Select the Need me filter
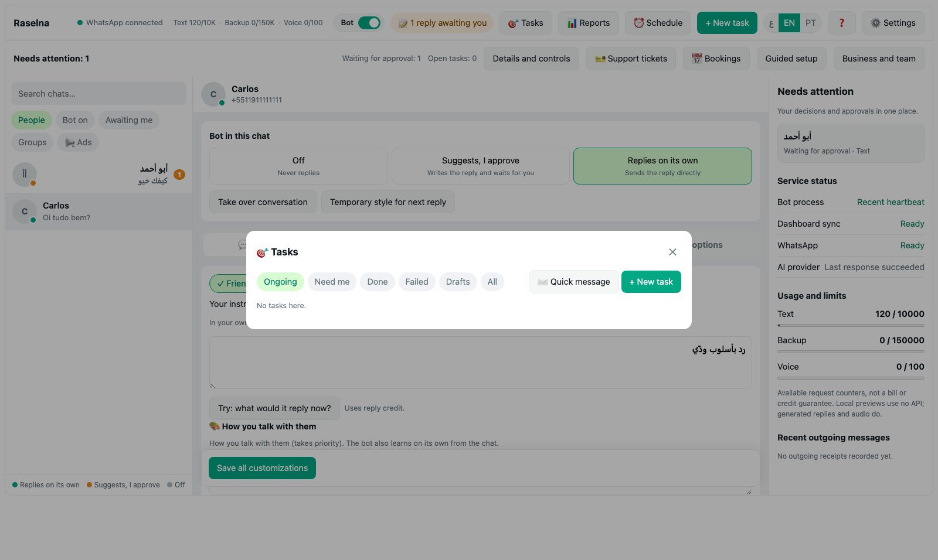 (332, 282)
